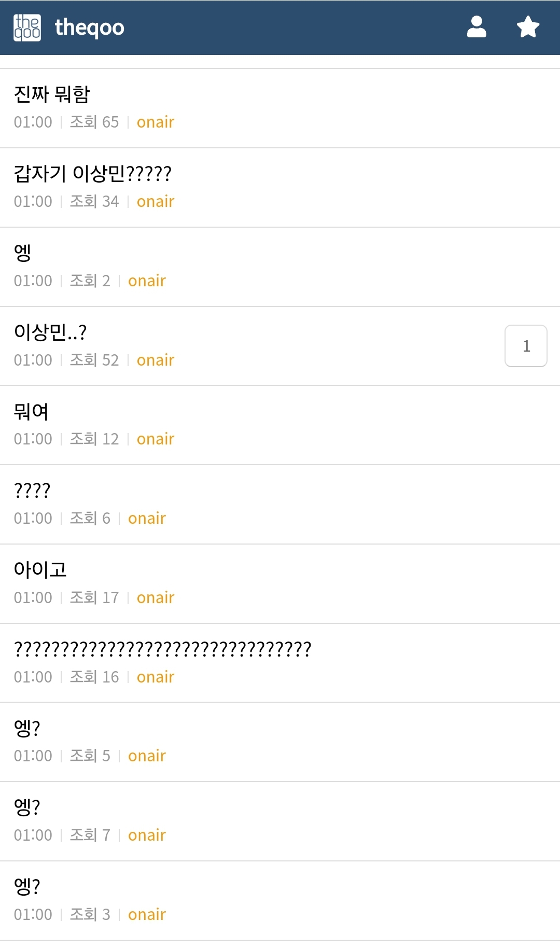Viewport: 560px width, 947px height.
Task: Click the comment count box showing 1
Action: click(526, 346)
